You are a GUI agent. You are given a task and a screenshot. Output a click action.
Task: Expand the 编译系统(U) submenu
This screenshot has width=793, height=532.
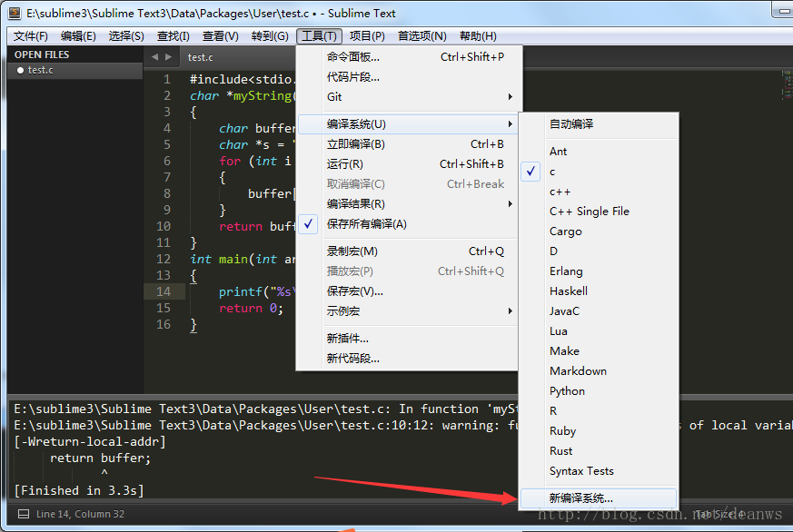(407, 124)
